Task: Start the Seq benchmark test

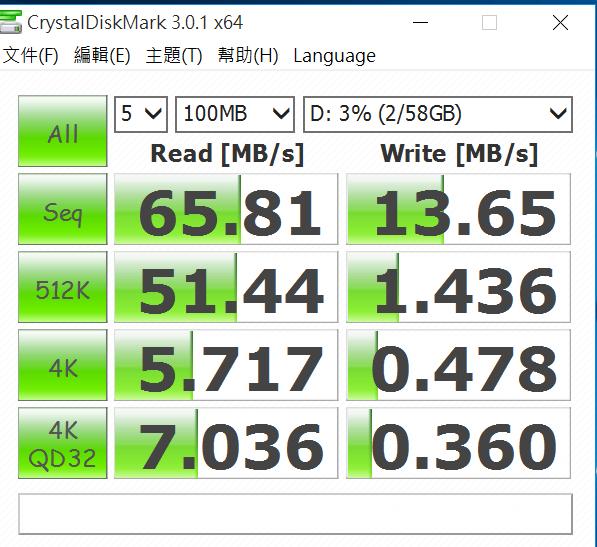Action: [x=63, y=209]
